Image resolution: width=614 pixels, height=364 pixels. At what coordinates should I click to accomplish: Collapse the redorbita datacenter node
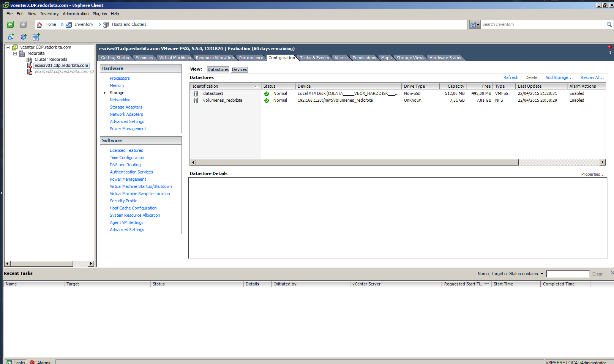coord(15,54)
